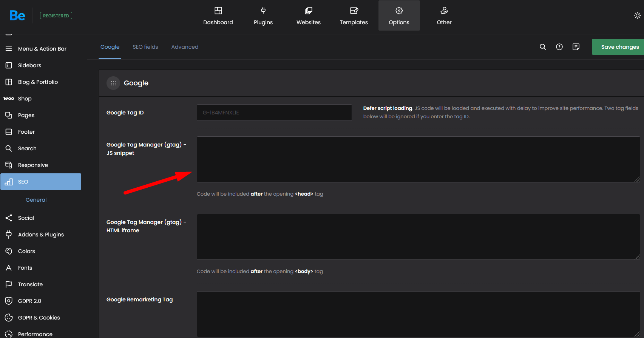Open the Other section

coord(444,15)
